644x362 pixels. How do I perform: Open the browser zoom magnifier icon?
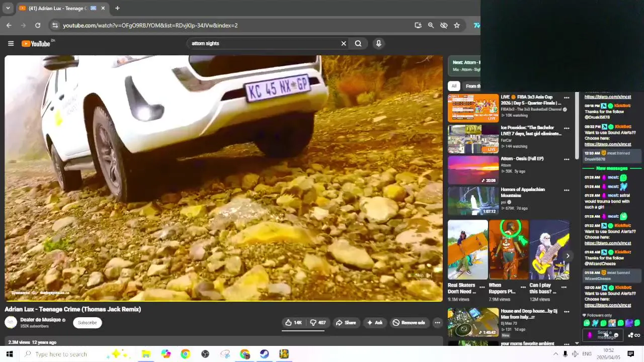pos(431,25)
